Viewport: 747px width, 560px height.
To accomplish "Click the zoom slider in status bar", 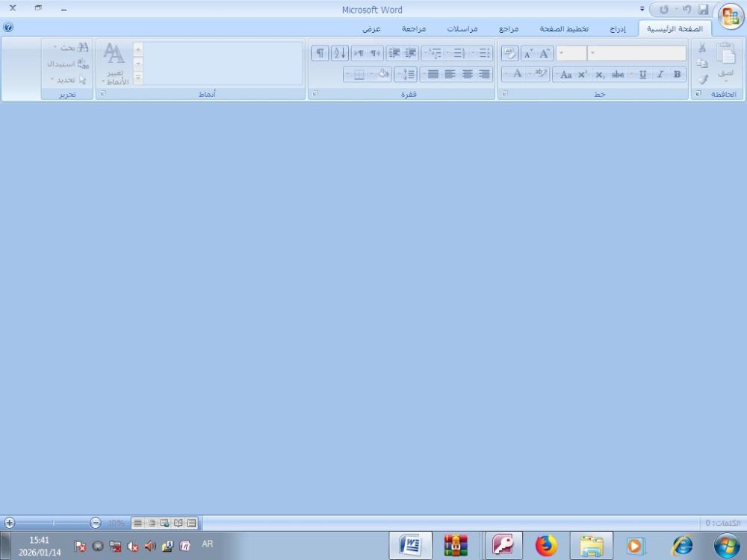I will click(x=52, y=523).
